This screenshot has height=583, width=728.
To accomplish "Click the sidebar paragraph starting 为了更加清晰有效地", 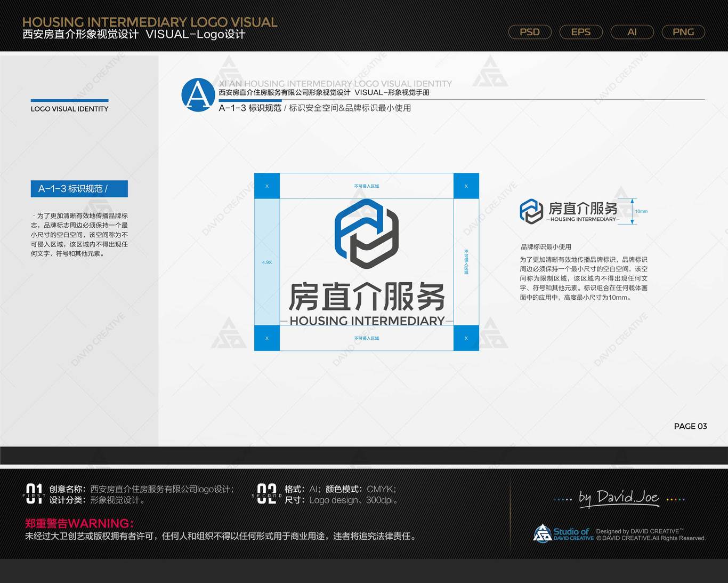I will (x=79, y=235).
